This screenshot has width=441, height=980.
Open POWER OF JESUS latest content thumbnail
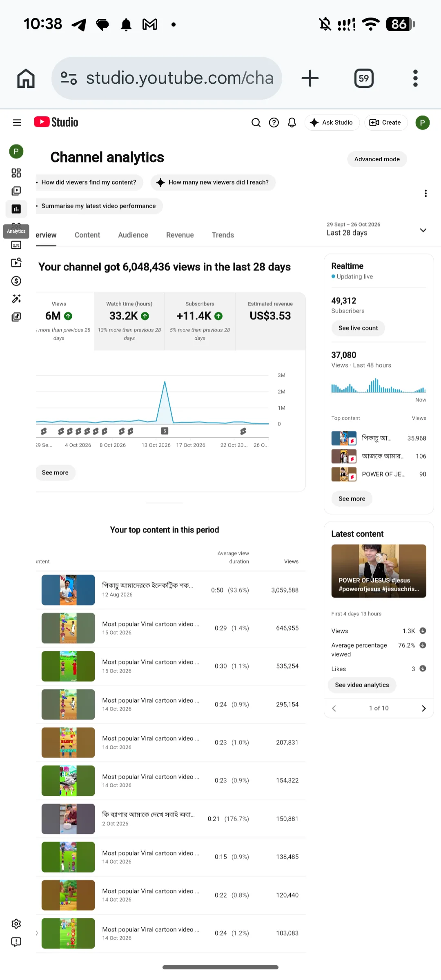[379, 571]
